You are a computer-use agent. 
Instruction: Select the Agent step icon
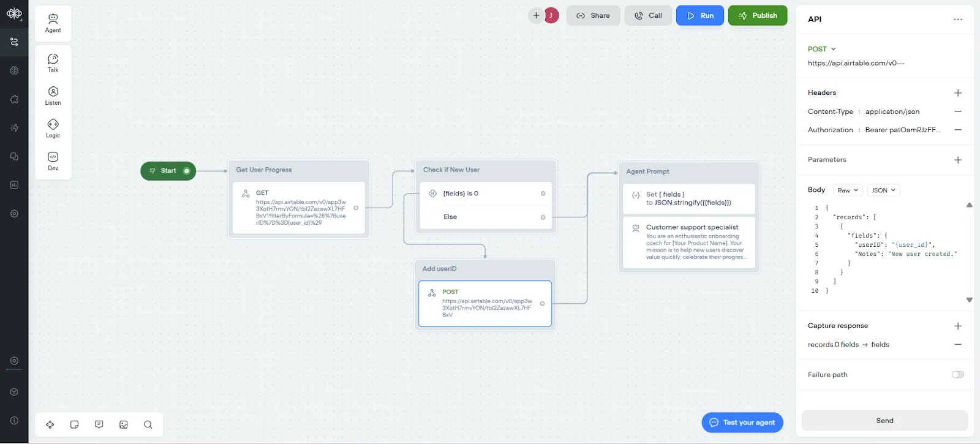click(x=53, y=23)
